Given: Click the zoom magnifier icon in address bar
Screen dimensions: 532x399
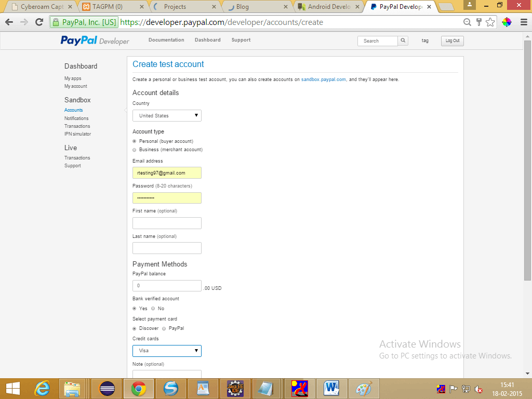Looking at the screenshot, I should tap(467, 22).
